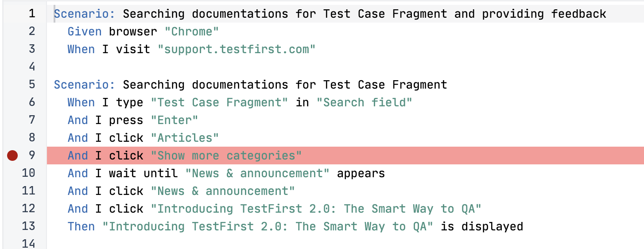Click the "Chrome" string on line 2
The height and width of the screenshot is (249, 644).
click(192, 31)
